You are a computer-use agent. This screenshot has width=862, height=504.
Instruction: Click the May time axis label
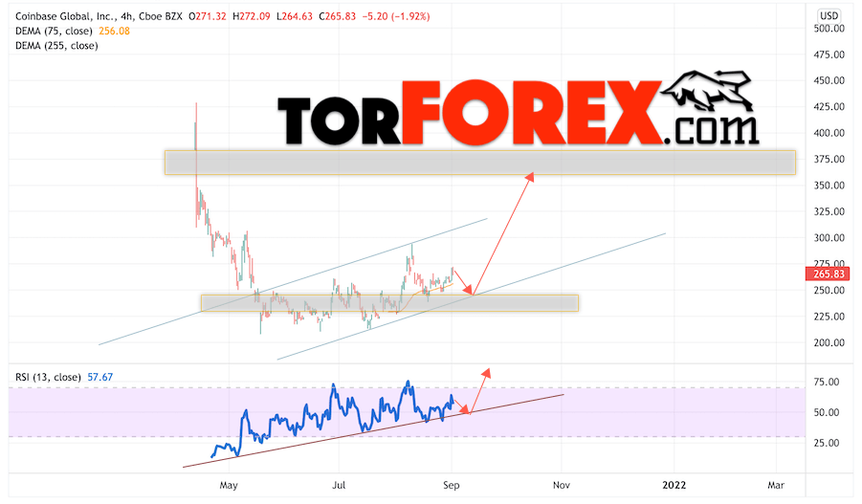(229, 485)
